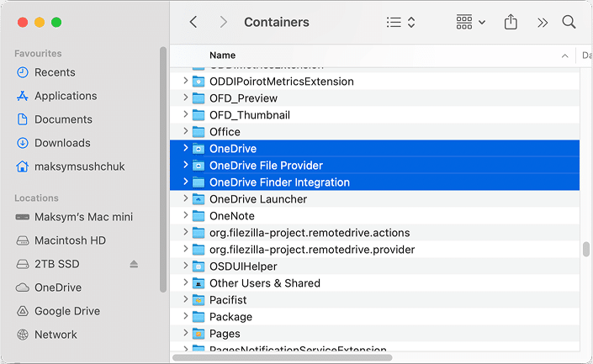
Task: Select Maksym's Mac mini location
Action: 83,217
